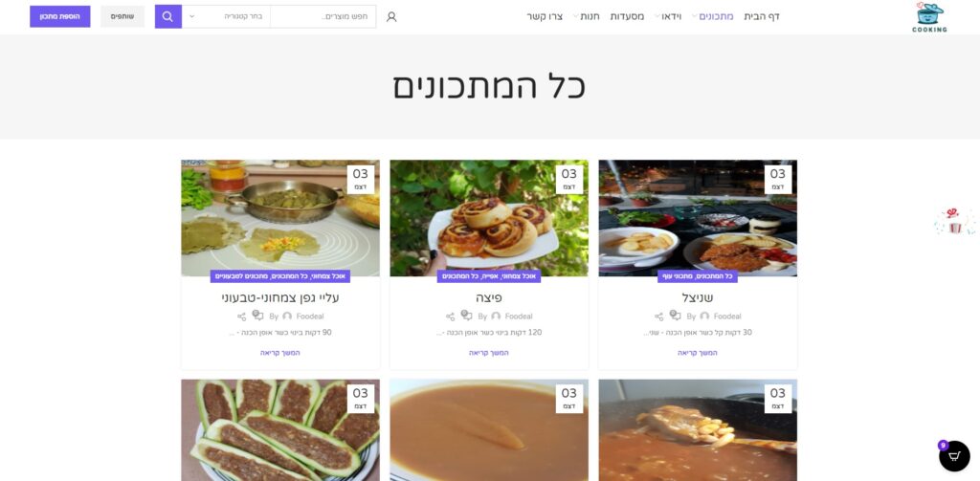Open the מסעדות menu item
Viewport: 980px width, 481px height.
627,16
